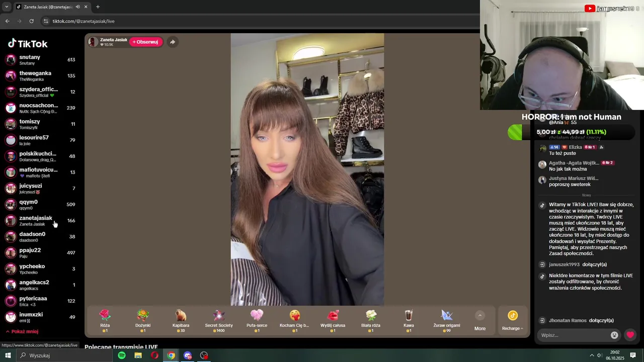Open the emoji picker in chat

(614, 335)
